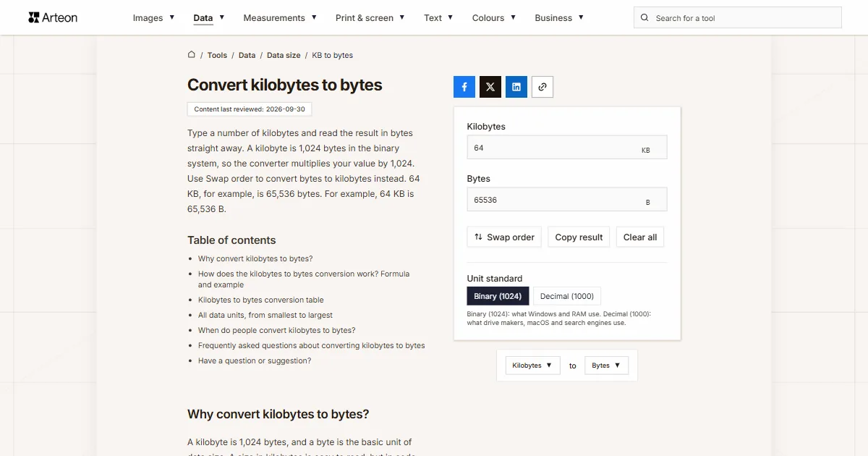Image resolution: width=868 pixels, height=456 pixels.
Task: Jump to 'When do people convert' section
Action: click(x=277, y=330)
